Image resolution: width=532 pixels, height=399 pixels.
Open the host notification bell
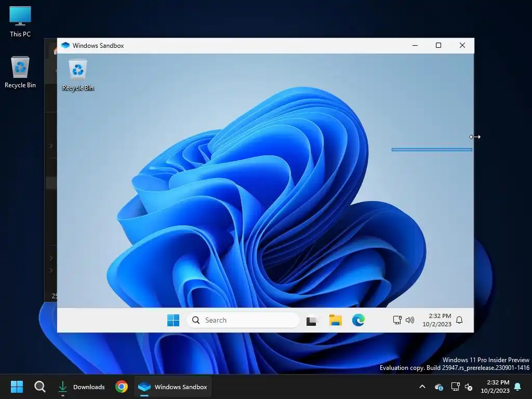[x=518, y=387]
